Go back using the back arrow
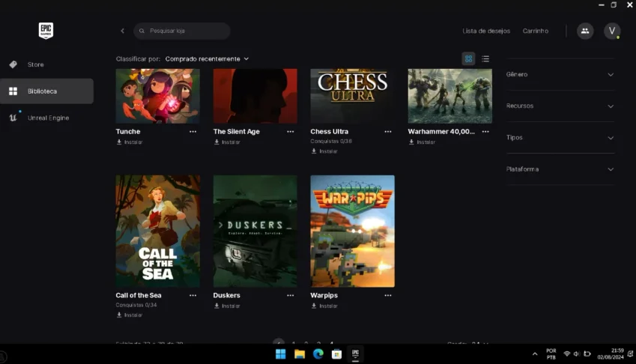636x364 pixels. tap(123, 31)
